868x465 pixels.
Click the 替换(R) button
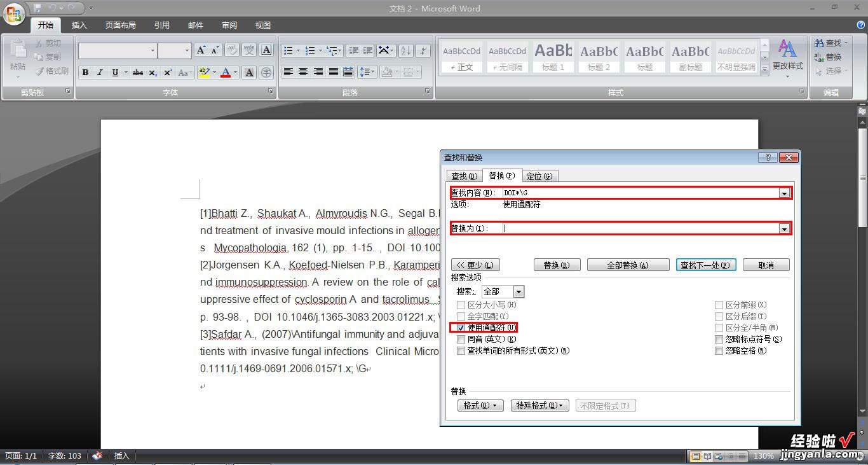point(557,265)
